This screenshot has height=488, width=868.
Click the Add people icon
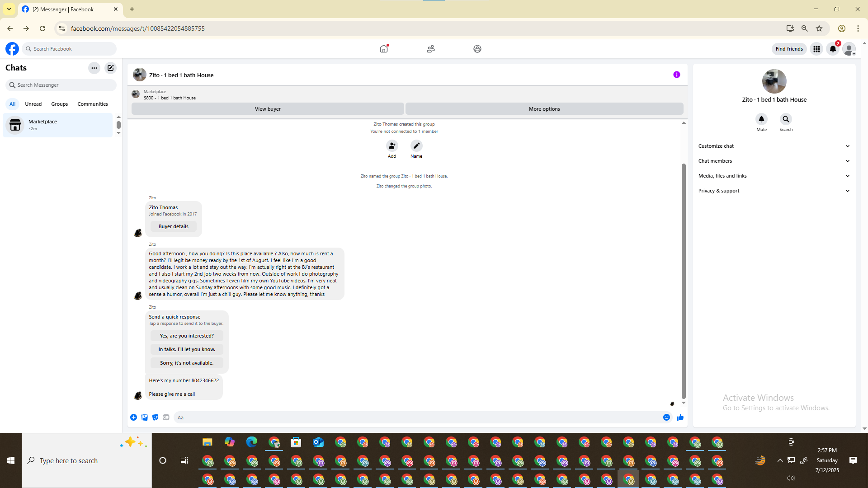point(392,146)
